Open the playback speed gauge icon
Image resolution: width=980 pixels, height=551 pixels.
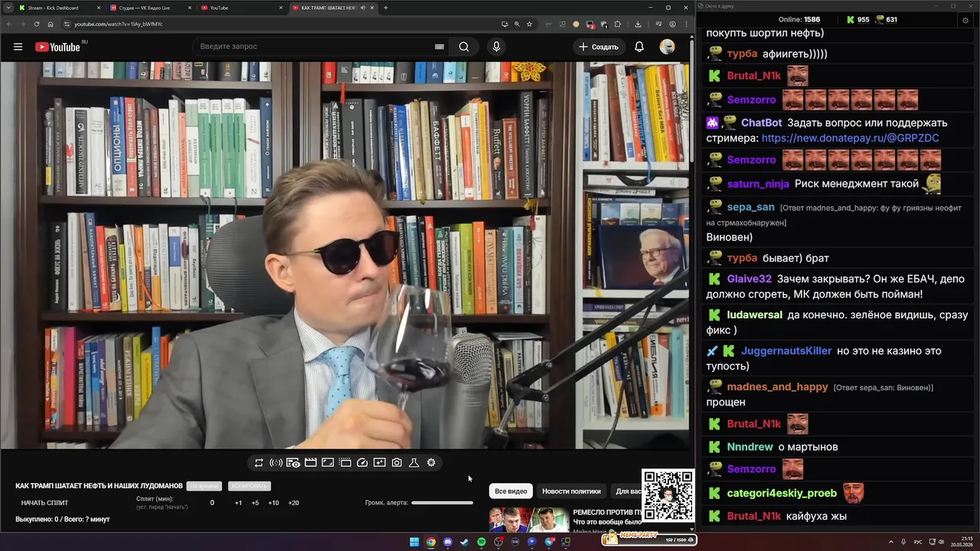(x=363, y=463)
